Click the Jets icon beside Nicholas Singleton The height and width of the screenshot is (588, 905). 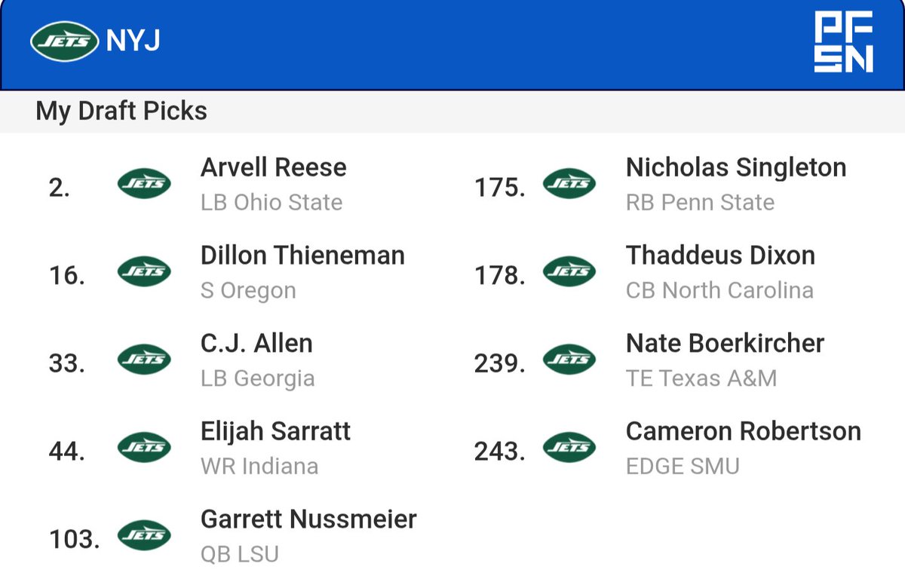pos(569,183)
